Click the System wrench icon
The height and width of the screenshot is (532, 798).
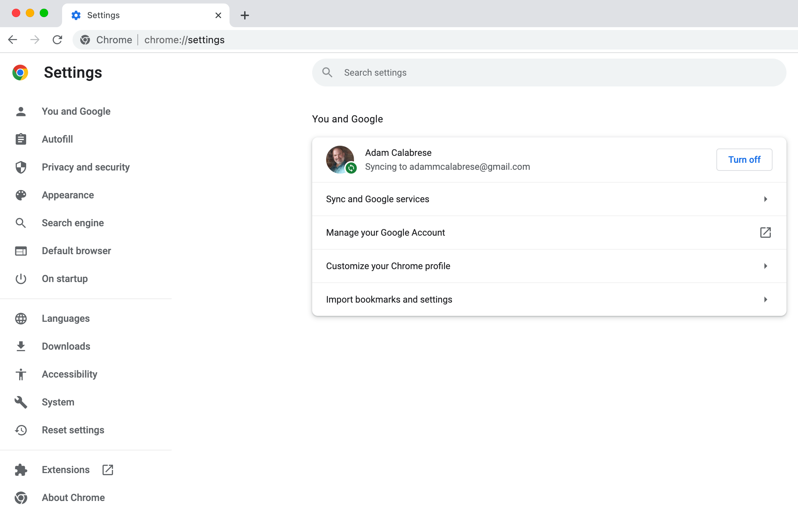tap(21, 402)
